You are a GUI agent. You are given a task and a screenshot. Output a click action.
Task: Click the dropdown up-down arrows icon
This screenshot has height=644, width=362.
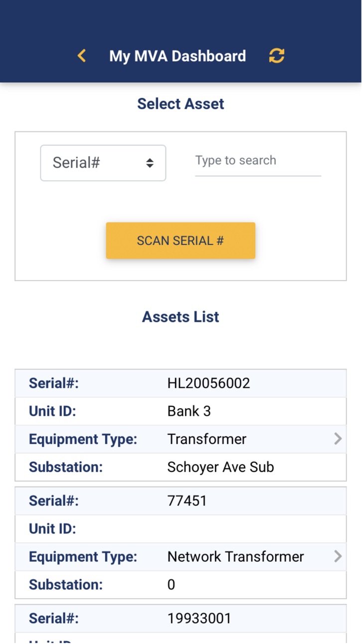point(150,163)
